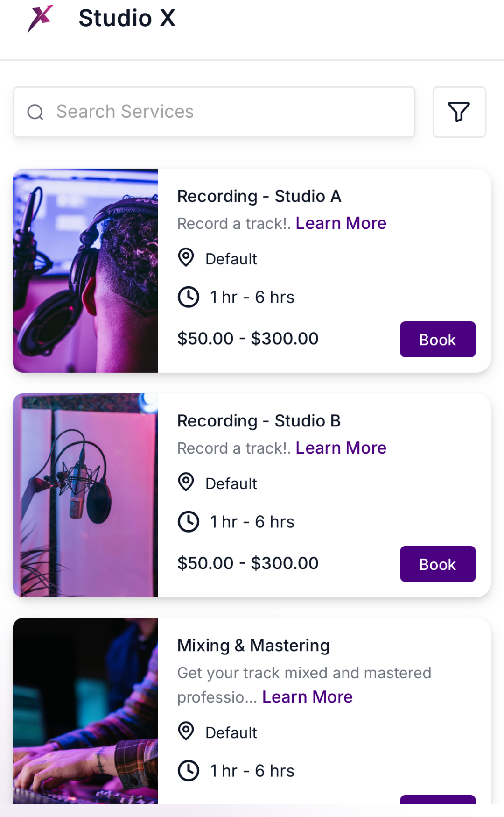Screen dimensions: 504x817
Task: Open the Studio A headphones thumbnail
Action: point(85,271)
